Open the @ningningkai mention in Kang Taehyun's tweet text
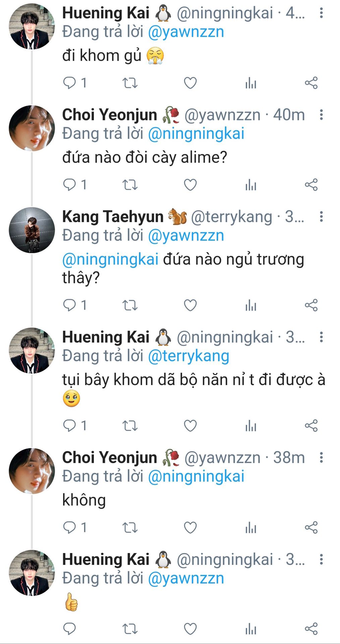The image size is (340, 644). 110,259
